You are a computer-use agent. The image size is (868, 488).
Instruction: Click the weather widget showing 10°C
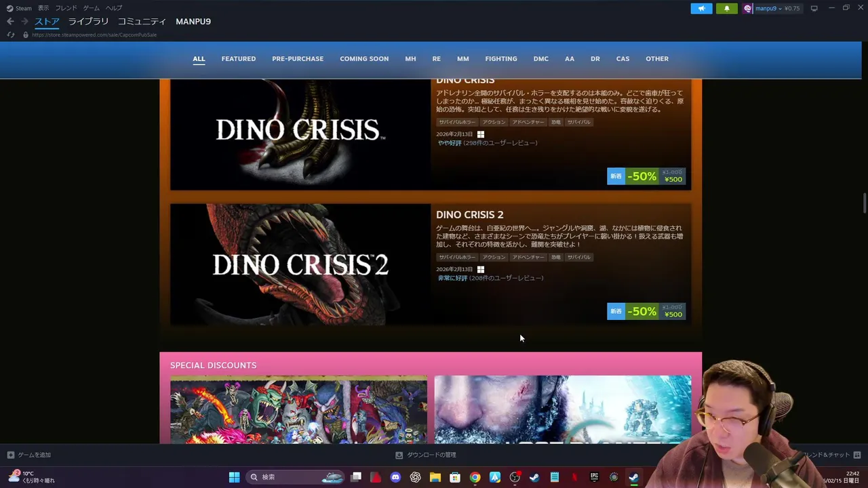[32, 476]
